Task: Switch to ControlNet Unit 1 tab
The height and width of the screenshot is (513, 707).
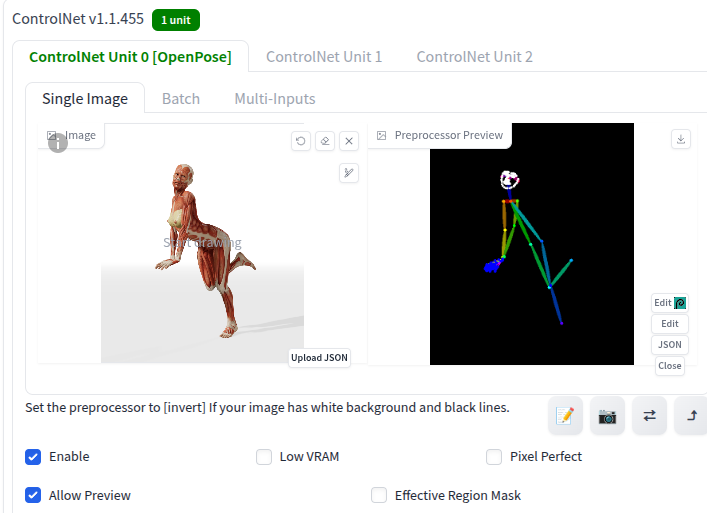Action: [324, 57]
